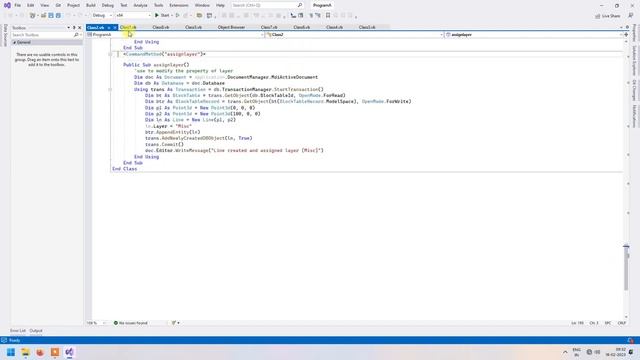The height and width of the screenshot is (360, 640).
Task: Click the Visual Studio taskbar icon
Action: click(69, 352)
